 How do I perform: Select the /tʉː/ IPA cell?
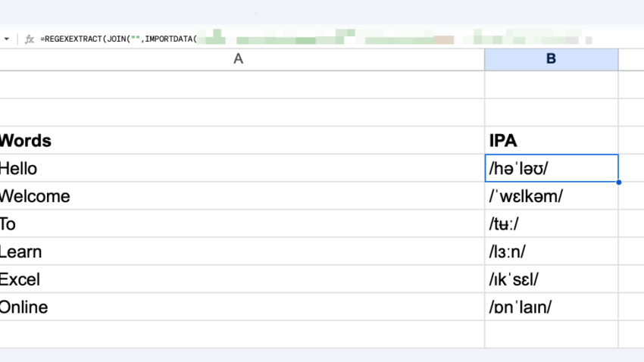pyautogui.click(x=551, y=224)
